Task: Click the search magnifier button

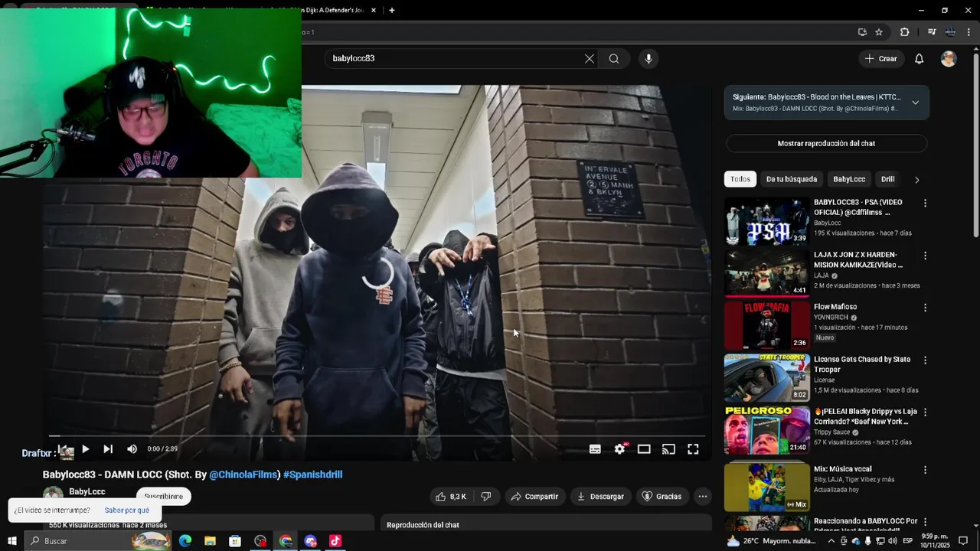Action: tap(614, 59)
